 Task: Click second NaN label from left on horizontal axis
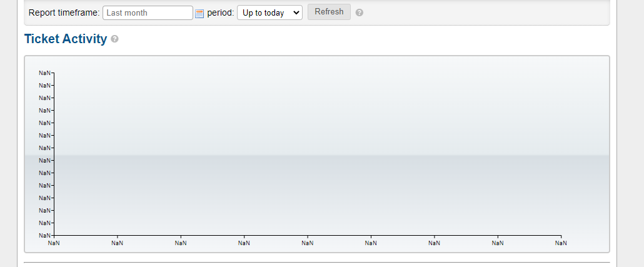click(x=118, y=243)
